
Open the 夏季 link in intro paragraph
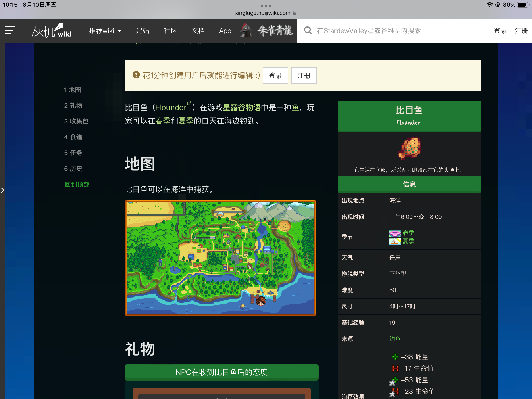(186, 121)
